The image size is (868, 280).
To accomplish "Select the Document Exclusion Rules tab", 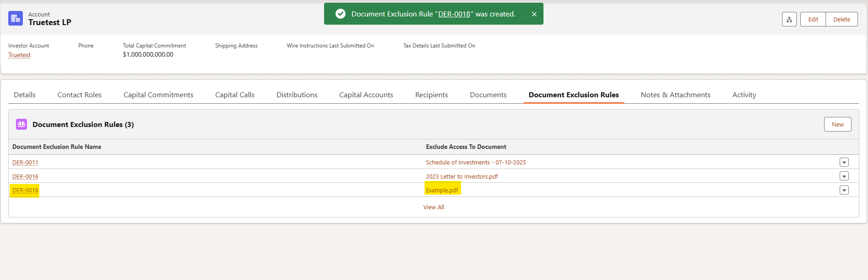I will coord(574,95).
